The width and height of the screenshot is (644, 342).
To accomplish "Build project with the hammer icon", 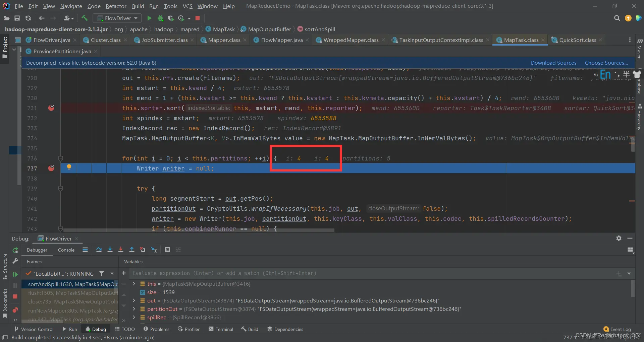I will point(85,18).
